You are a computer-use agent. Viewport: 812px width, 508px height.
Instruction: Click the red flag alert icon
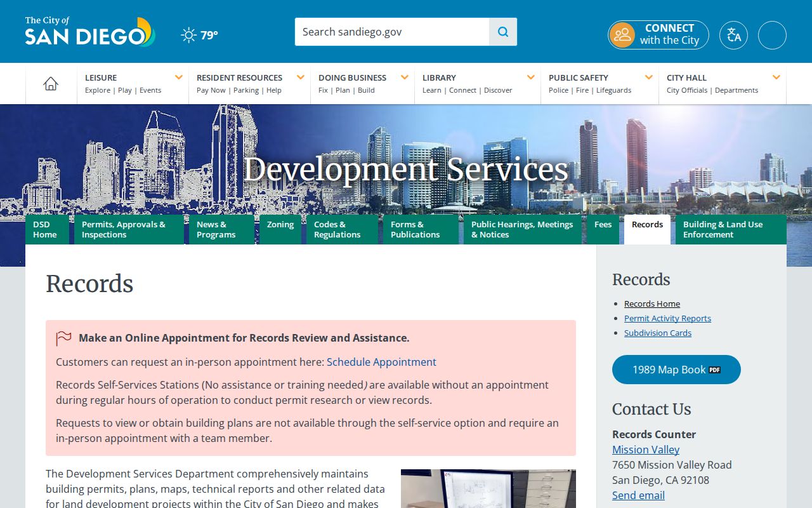(x=63, y=338)
